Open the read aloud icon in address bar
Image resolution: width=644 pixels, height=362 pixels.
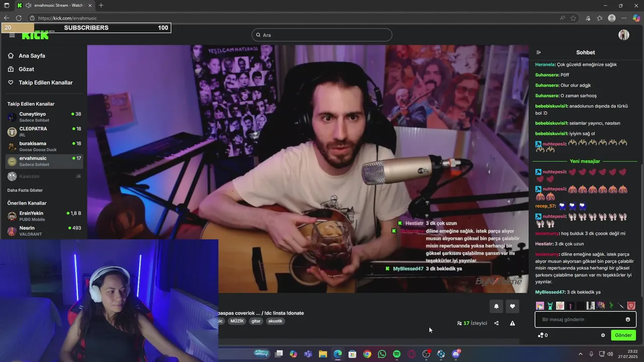click(x=562, y=18)
